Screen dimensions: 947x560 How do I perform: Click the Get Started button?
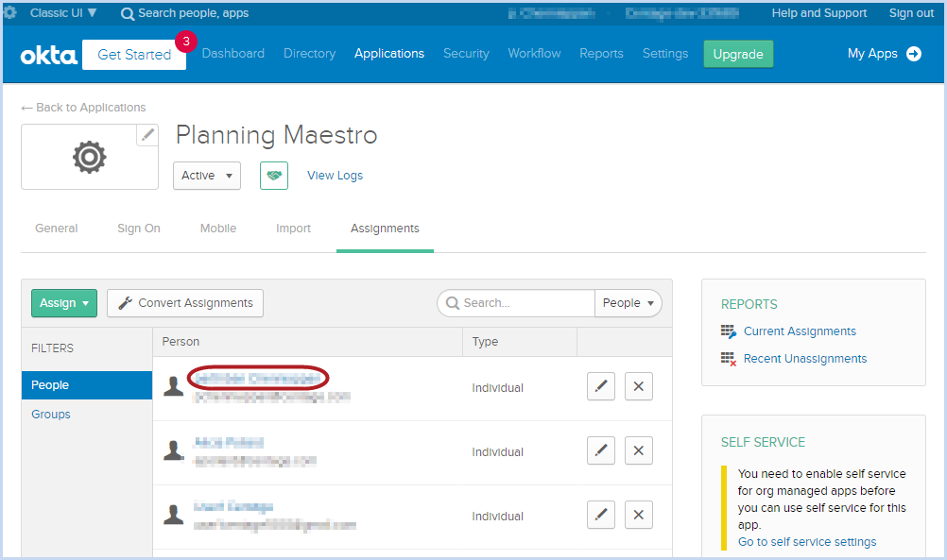(134, 55)
